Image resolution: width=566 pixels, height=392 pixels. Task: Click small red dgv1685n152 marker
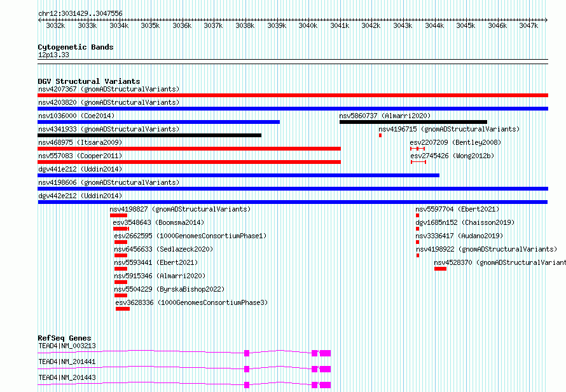click(x=417, y=229)
